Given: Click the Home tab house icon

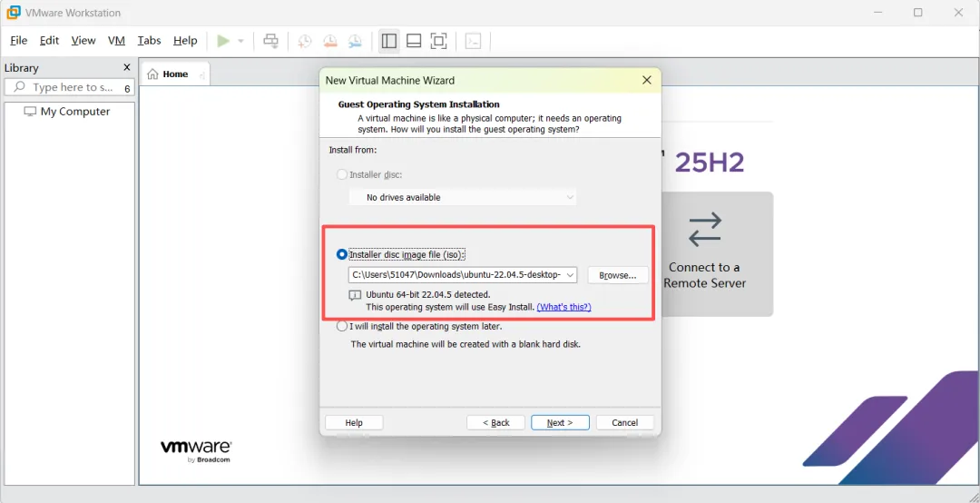Looking at the screenshot, I should click(152, 74).
